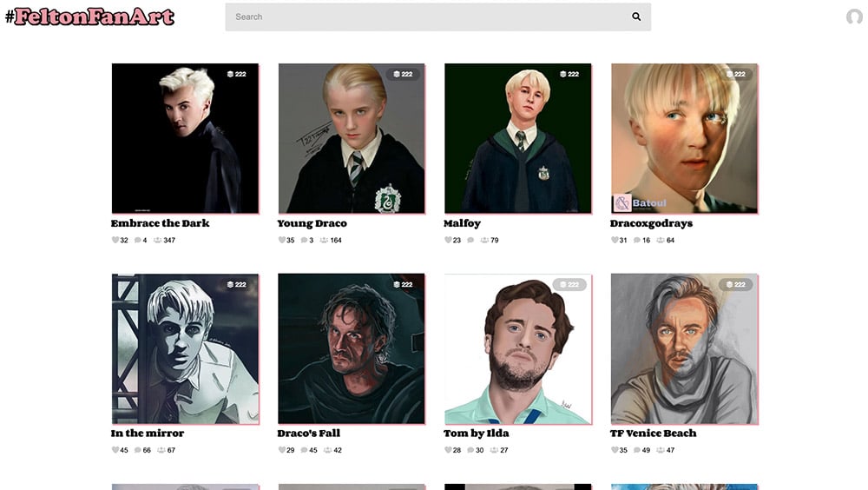Like Draco's Fall with heart icon
Screen dimensions: 868x490
282,450
